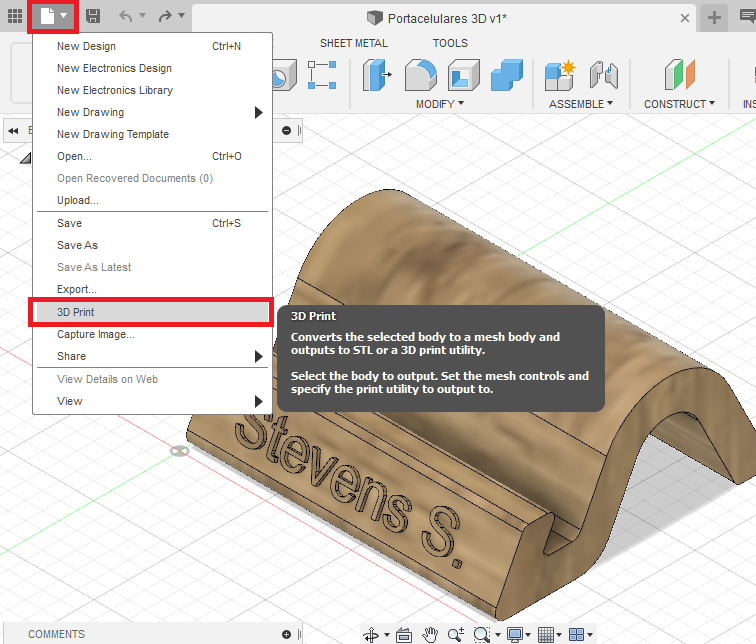Select the Combine tool
The width and height of the screenshot is (756, 644).
pyautogui.click(x=507, y=75)
